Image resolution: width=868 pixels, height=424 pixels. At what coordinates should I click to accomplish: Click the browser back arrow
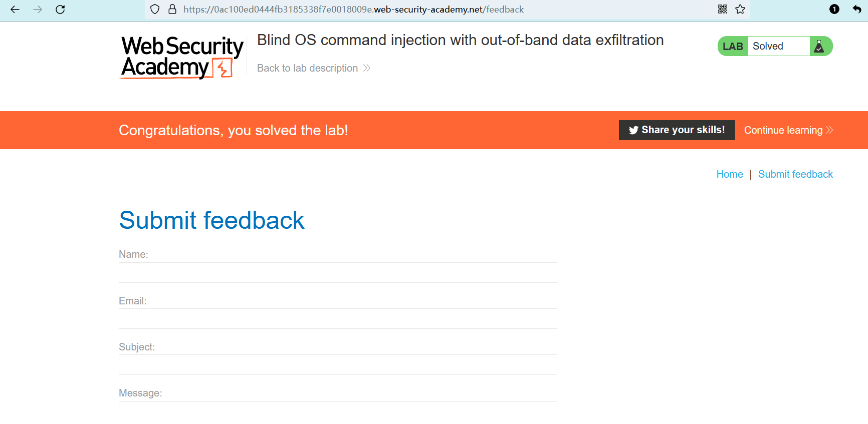[x=15, y=10]
